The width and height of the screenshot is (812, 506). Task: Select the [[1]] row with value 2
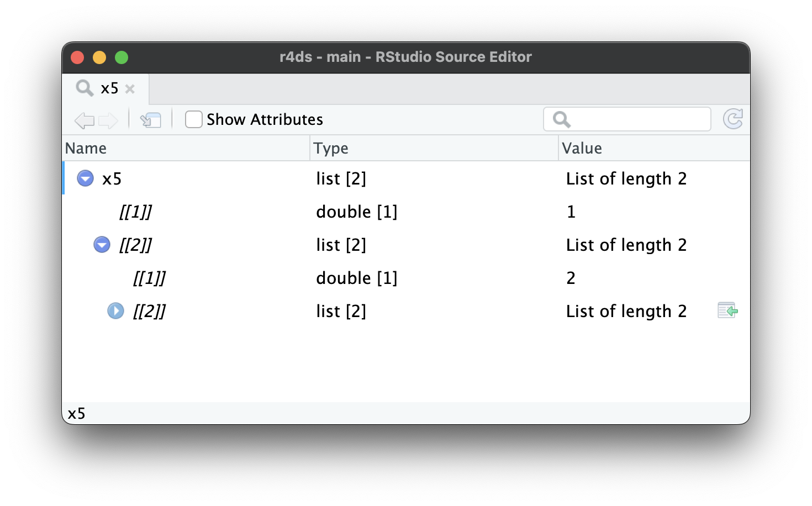pyautogui.click(x=149, y=278)
